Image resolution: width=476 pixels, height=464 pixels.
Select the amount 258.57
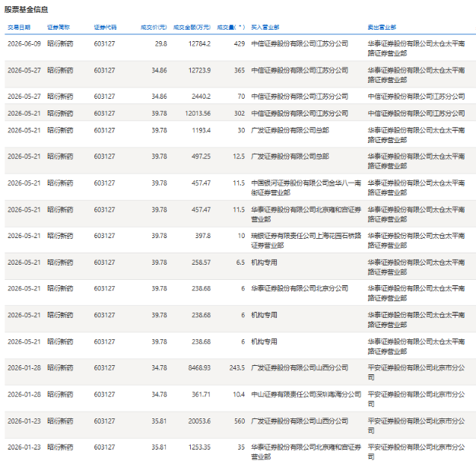click(x=201, y=262)
